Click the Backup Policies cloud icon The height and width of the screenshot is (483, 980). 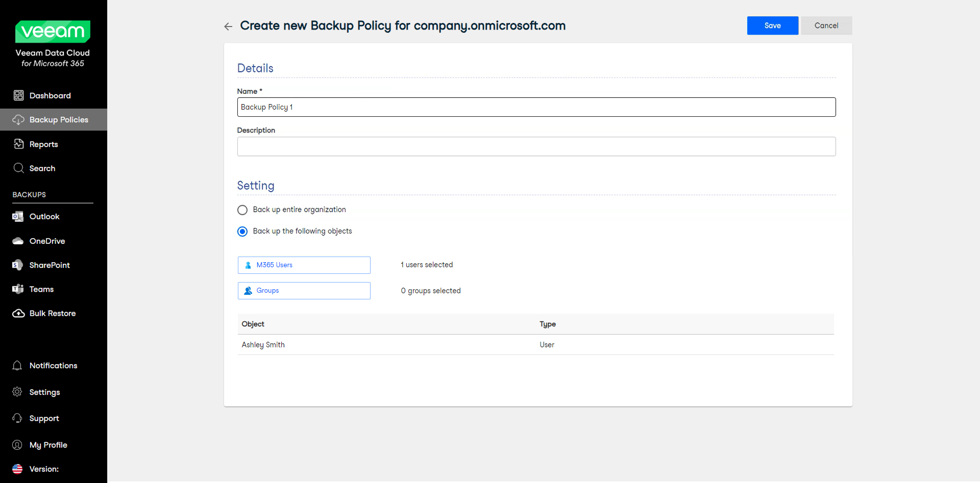coord(18,120)
